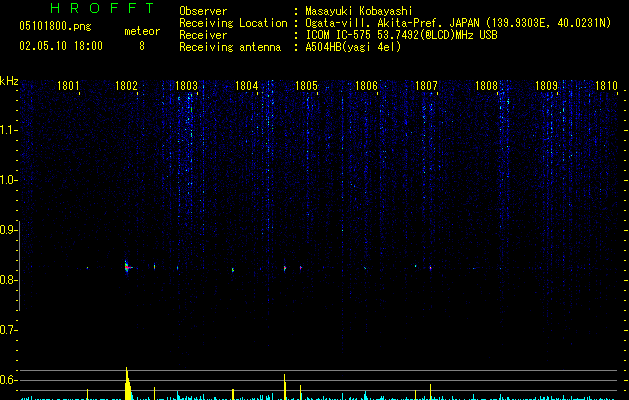629x400 pixels.
Task: Click the 0.8 kHz axis label
Action: pyautogui.click(x=9, y=280)
